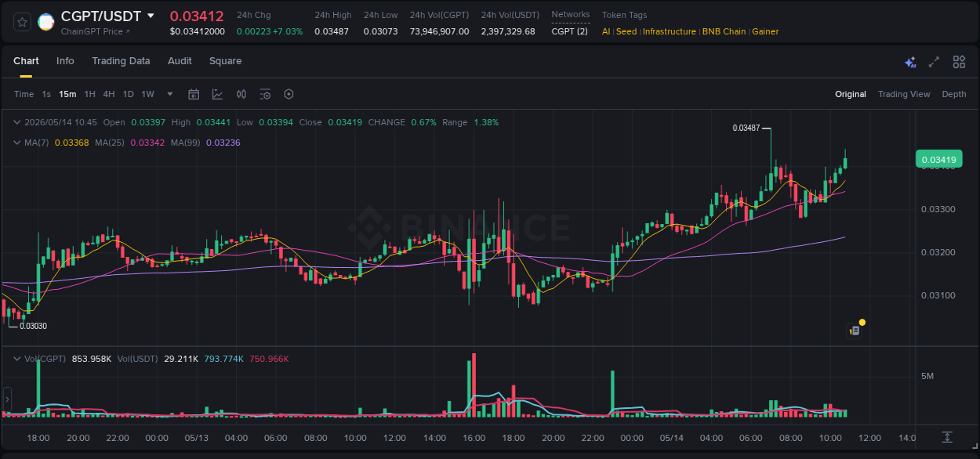Click the 24h High value 0.03487
This screenshot has height=459, width=980.
(x=332, y=31)
